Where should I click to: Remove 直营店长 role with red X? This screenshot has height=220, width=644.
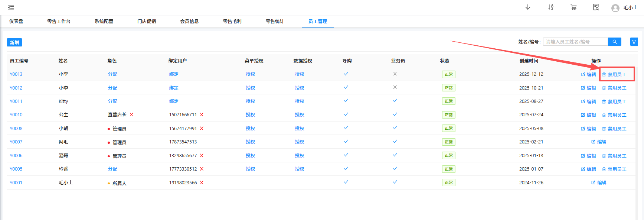pyautogui.click(x=131, y=115)
